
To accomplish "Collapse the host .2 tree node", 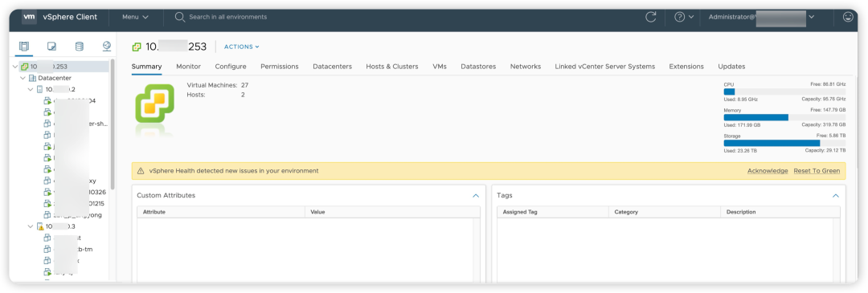I will [x=31, y=89].
